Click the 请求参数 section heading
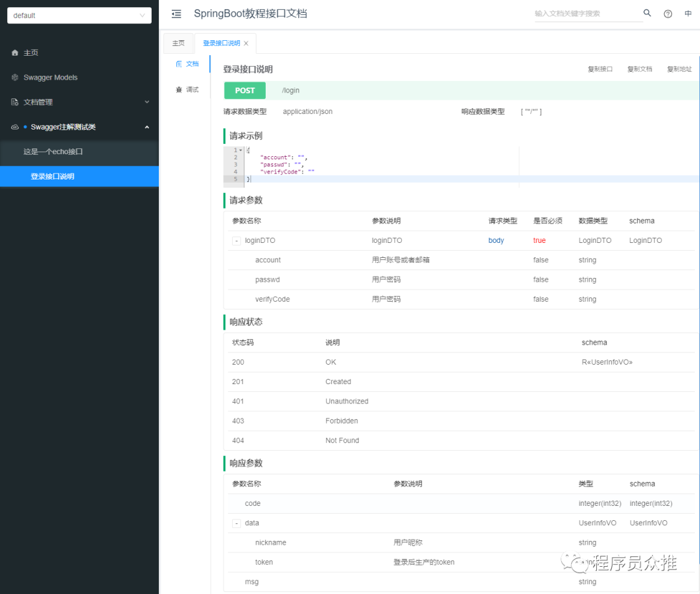 tap(246, 200)
